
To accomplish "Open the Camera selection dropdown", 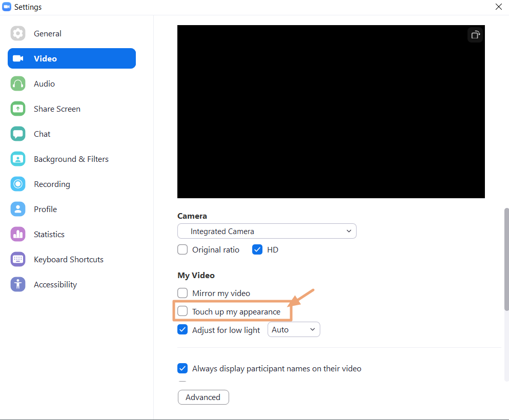I will 267,231.
